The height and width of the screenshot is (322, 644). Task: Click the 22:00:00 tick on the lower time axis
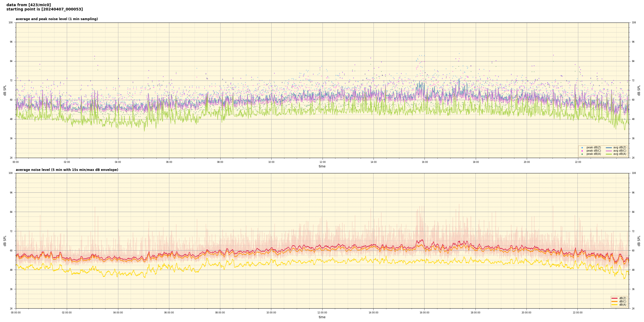[578, 313]
